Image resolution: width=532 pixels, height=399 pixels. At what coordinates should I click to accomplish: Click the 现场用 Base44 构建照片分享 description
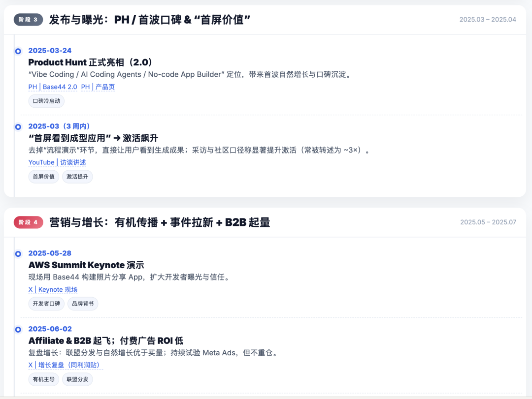click(x=130, y=277)
